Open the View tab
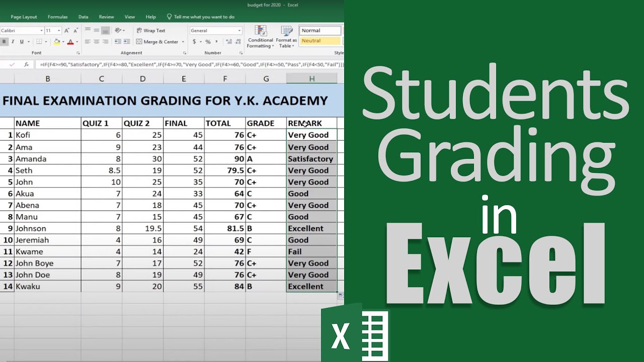 point(129,17)
